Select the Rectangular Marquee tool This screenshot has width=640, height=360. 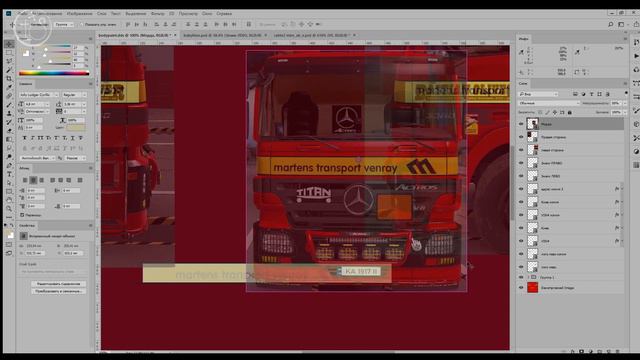point(9,53)
